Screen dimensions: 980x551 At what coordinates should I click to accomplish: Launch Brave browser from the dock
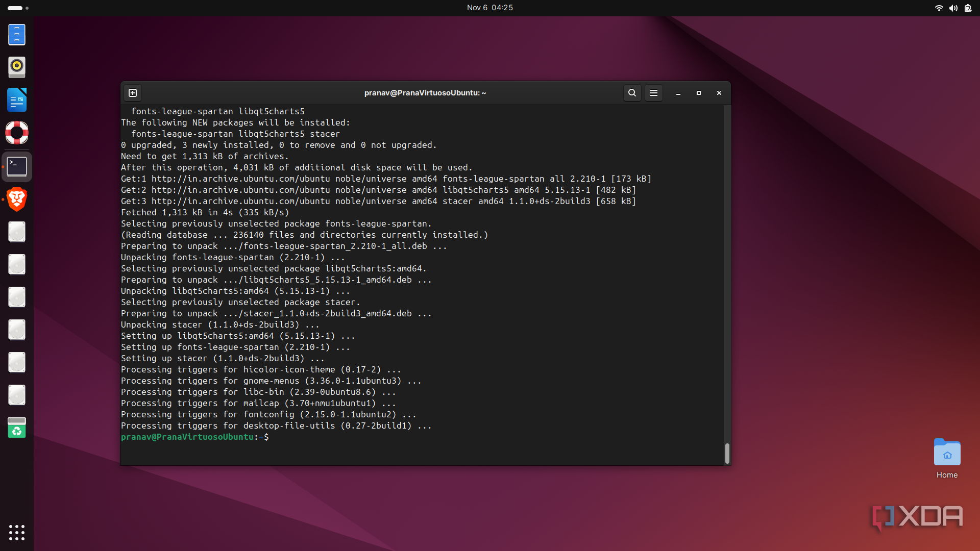(x=17, y=199)
